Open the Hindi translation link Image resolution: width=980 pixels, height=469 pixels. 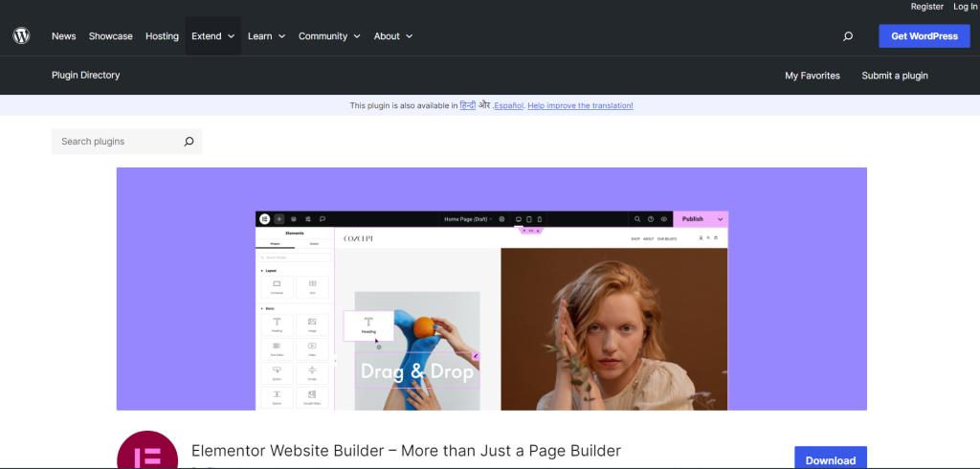467,105
